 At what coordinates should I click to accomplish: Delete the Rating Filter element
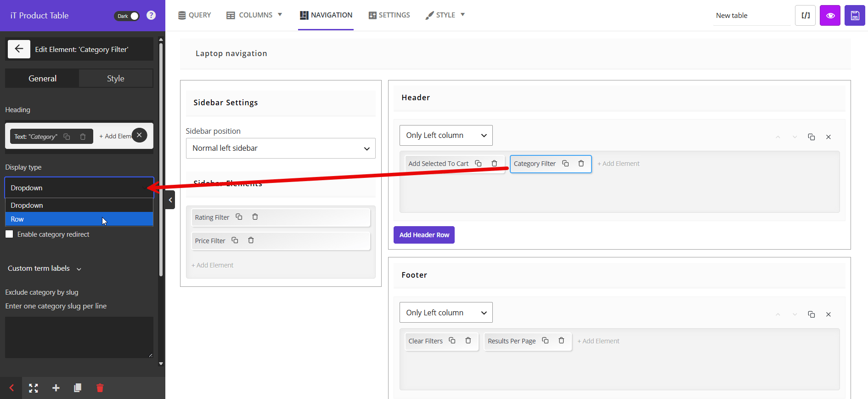255,217
